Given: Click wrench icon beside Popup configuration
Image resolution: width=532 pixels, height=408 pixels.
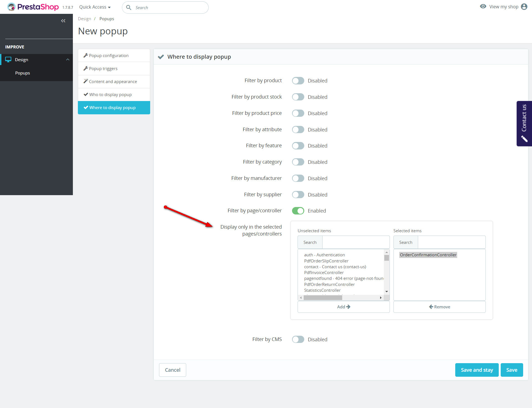Looking at the screenshot, I should (86, 55).
